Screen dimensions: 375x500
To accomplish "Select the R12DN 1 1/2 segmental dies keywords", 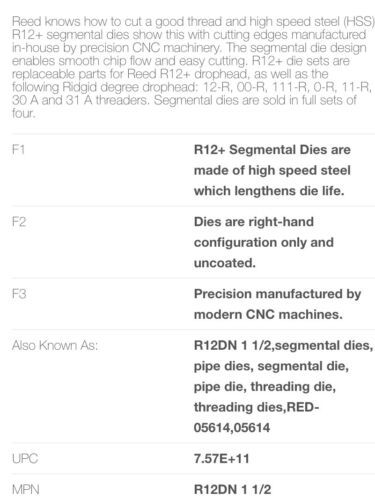I will click(283, 387).
